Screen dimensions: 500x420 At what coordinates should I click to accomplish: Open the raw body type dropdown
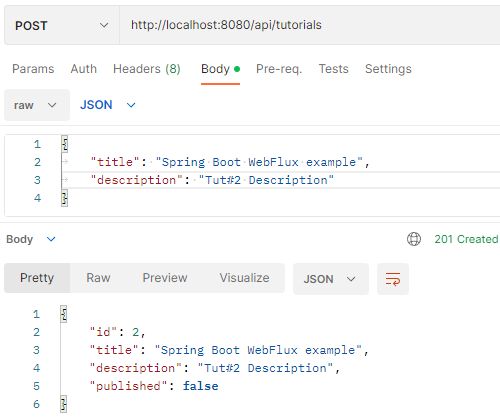(x=37, y=105)
